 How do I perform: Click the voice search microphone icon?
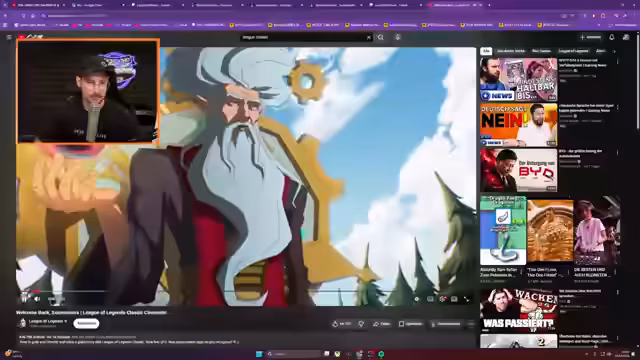click(398, 37)
